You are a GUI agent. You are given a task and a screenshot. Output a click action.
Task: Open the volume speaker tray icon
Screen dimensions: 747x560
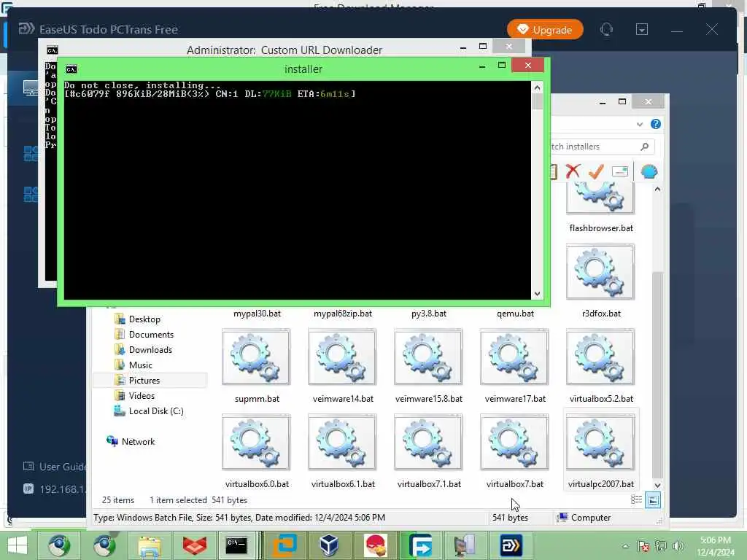pyautogui.click(x=678, y=546)
